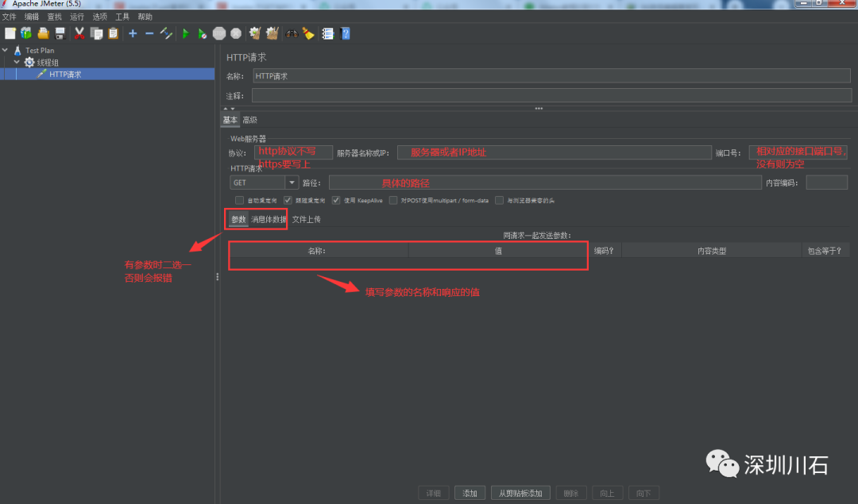
Task: Click the Help question mark icon
Action: pos(346,33)
